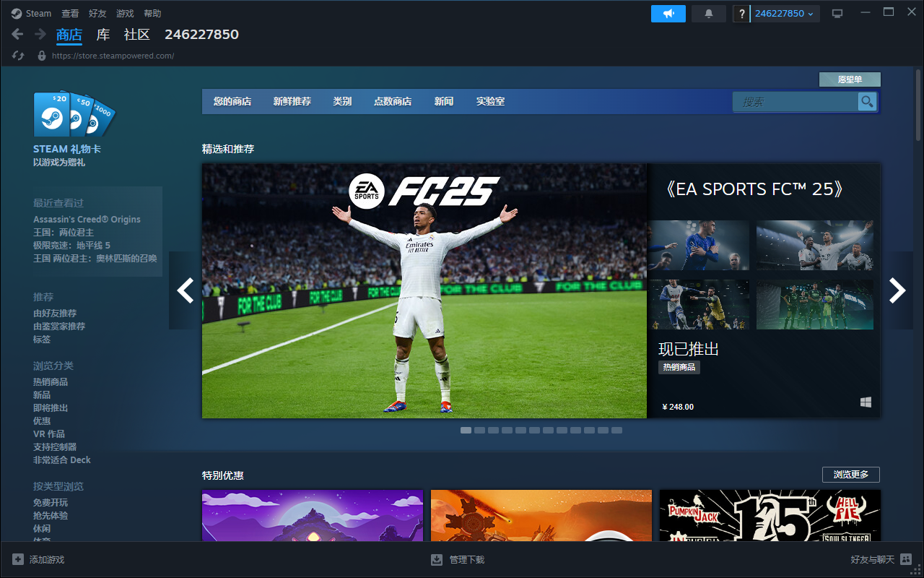
Task: Click the 愿望单 wishlist button
Action: point(850,79)
